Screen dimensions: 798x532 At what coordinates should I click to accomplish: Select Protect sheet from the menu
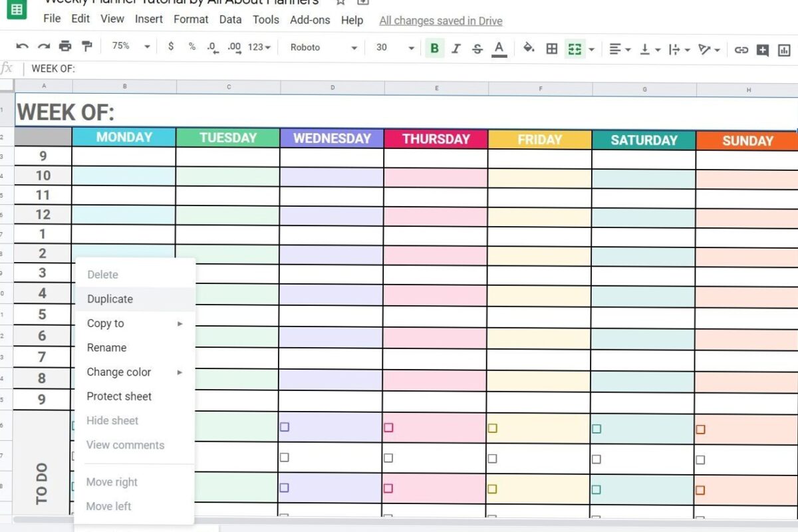point(119,396)
